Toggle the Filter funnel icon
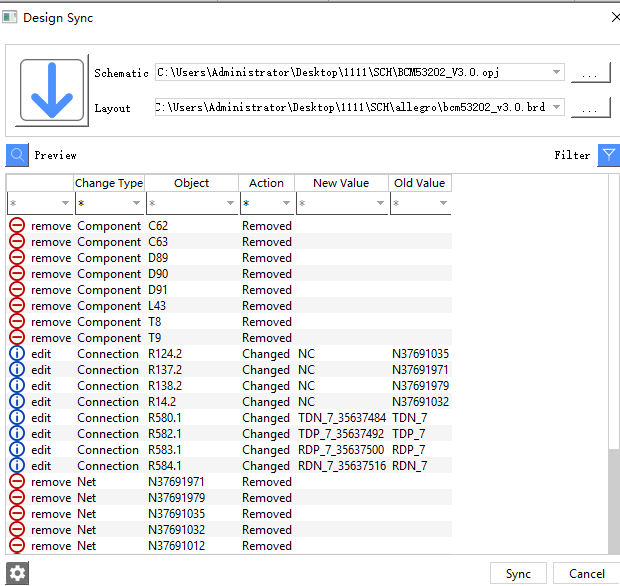620x586 pixels. (609, 155)
